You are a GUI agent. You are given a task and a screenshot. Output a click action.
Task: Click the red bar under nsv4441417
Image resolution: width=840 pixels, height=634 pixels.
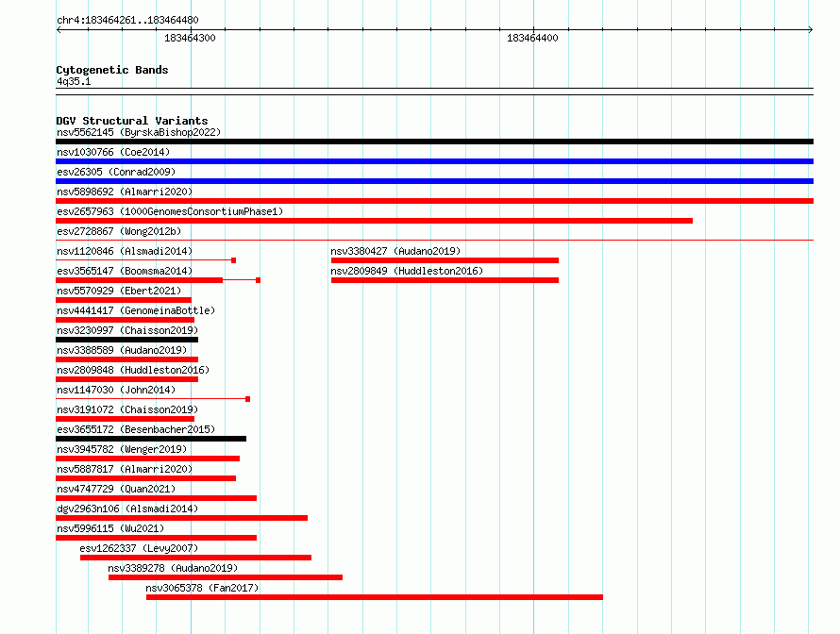[x=125, y=320]
